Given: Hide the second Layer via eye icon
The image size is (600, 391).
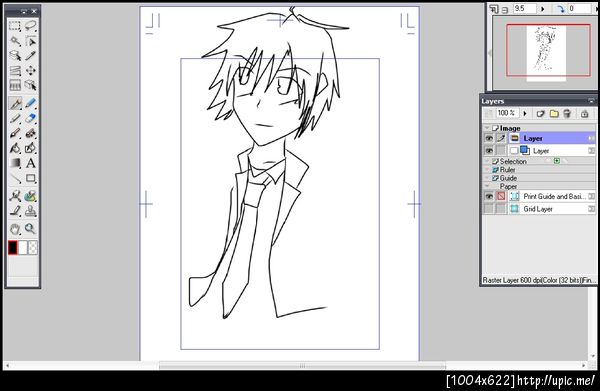Looking at the screenshot, I should pos(489,150).
